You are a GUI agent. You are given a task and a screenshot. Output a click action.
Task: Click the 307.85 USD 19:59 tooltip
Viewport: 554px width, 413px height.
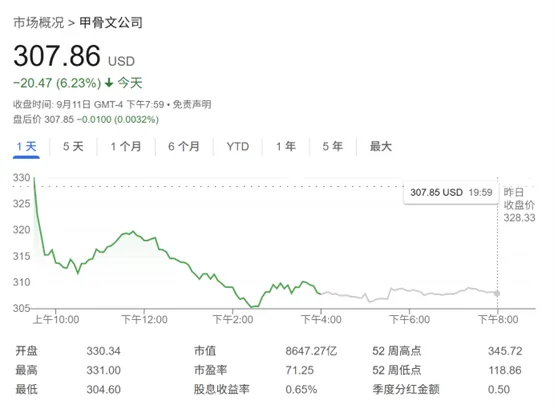pos(451,193)
